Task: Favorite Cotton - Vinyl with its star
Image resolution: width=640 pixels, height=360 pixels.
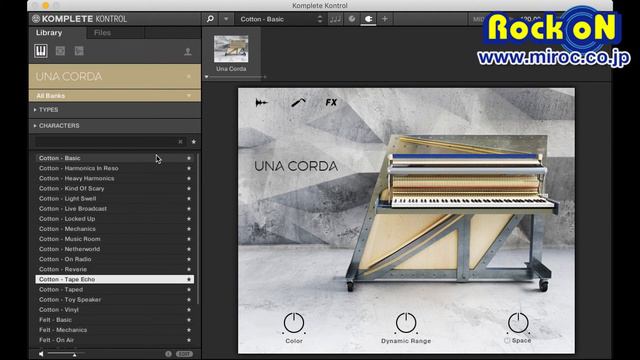Action: pos(189,310)
